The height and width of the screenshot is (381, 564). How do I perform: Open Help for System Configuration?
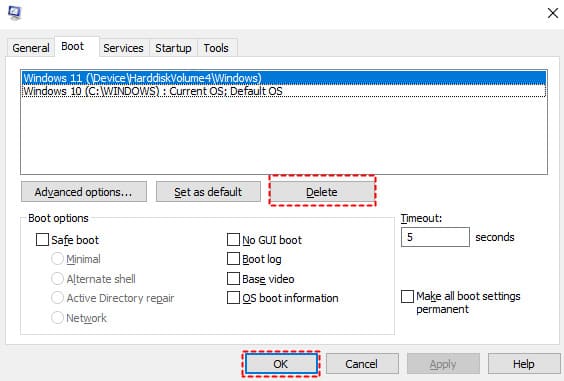(524, 364)
